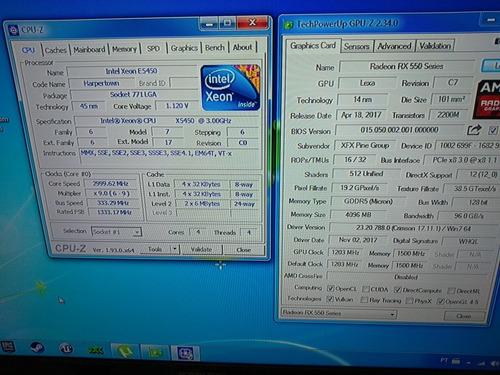Open the SPD tab in CPU-Z

(153, 48)
